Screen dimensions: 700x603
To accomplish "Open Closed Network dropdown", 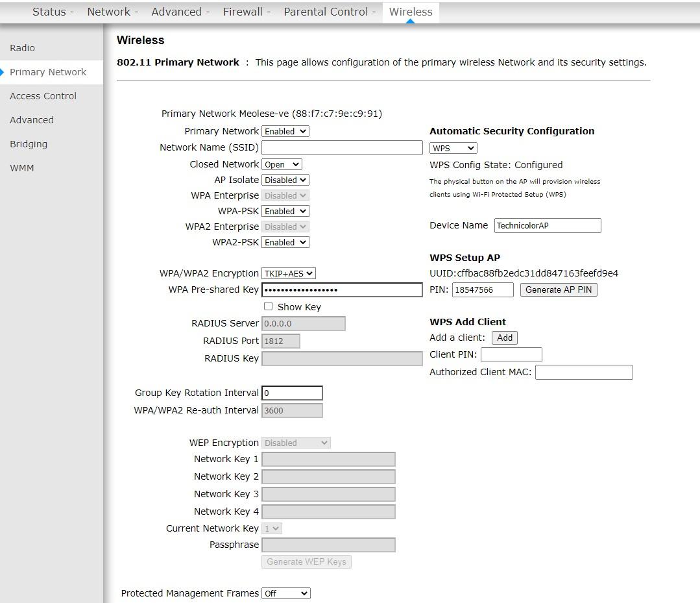I will point(282,164).
